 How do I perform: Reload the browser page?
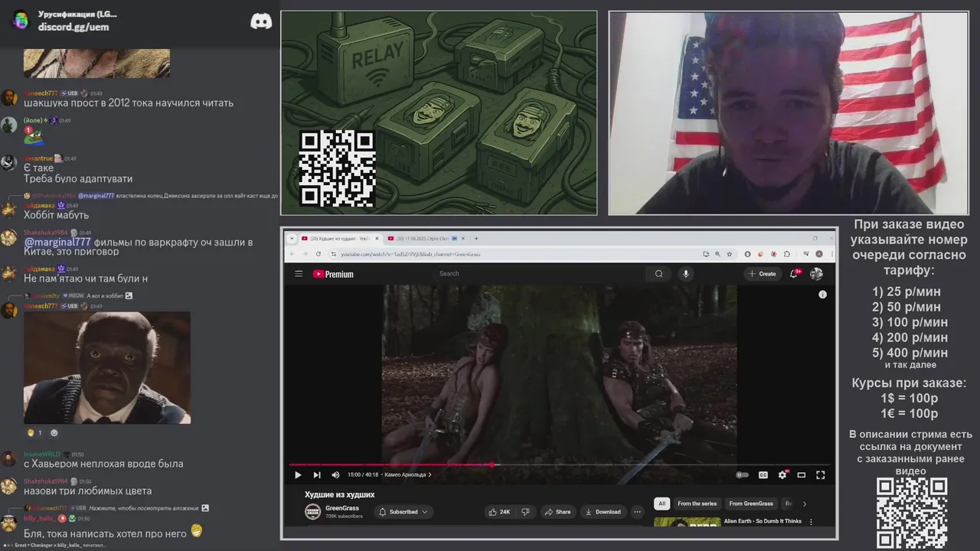click(318, 254)
